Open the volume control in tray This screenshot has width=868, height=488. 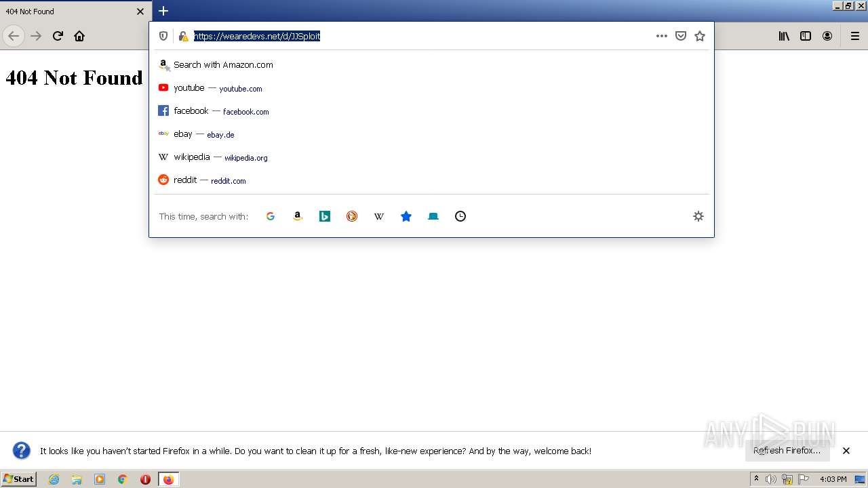[x=771, y=479]
